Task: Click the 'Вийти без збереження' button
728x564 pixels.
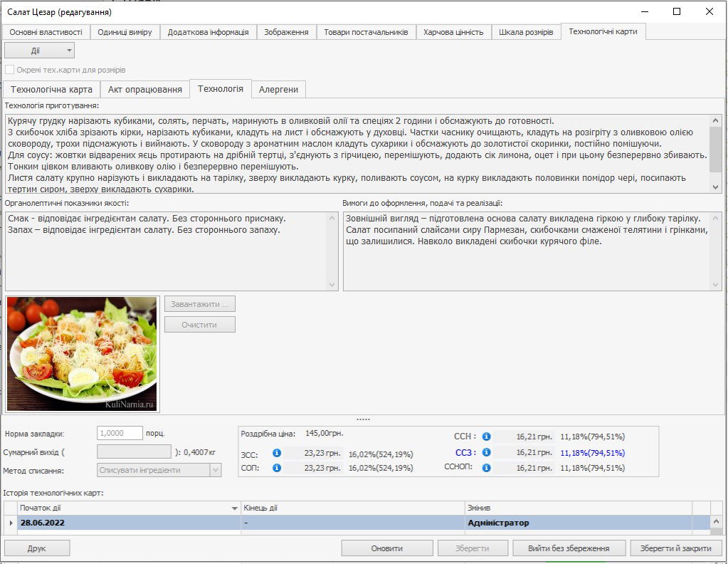Action: pos(569,548)
